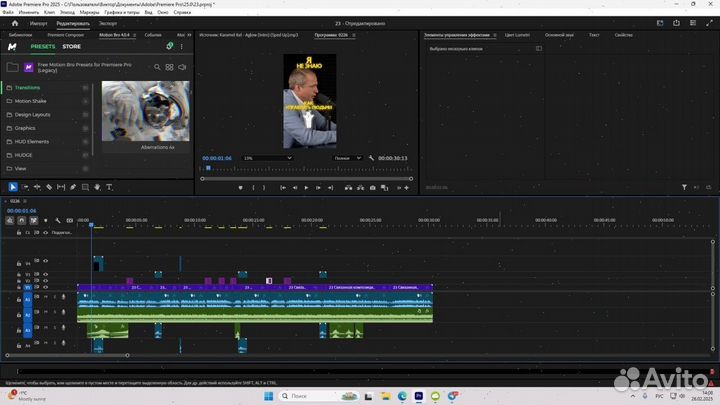The height and width of the screenshot is (405, 720).
Task: Go to the Home screen icon
Action: 15,23
